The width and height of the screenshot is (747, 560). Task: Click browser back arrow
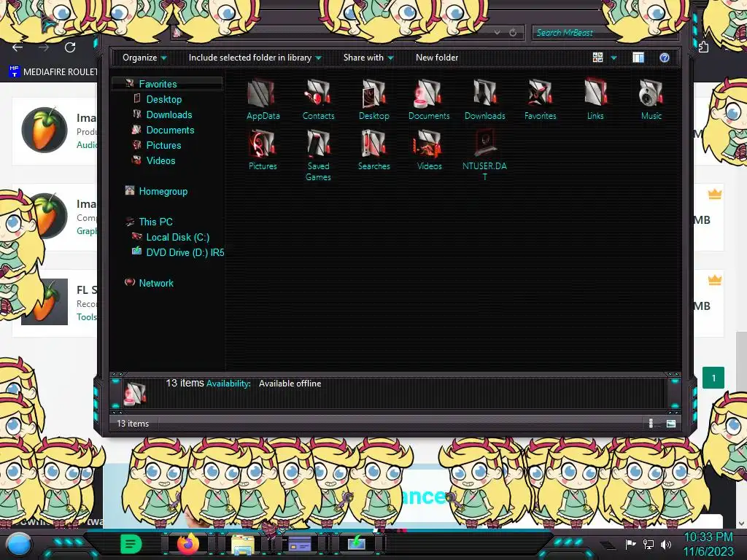coord(18,47)
